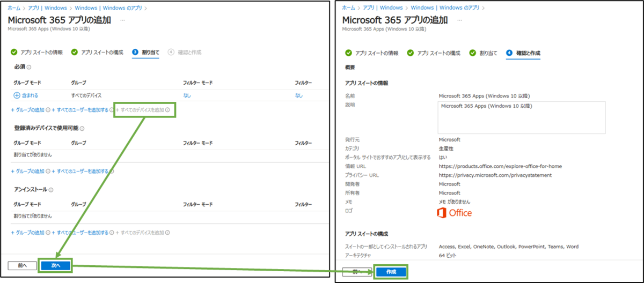The width and height of the screenshot is (644, 283).
Task: Click the 含まれる group mode link
Action: pyautogui.click(x=26, y=95)
